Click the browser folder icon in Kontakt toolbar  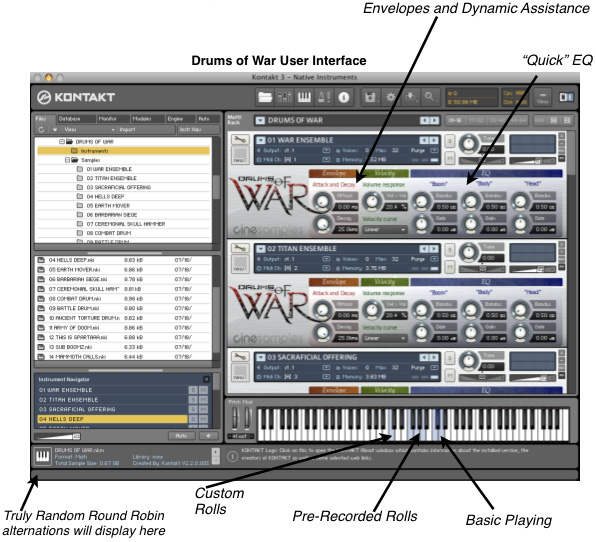[265, 97]
